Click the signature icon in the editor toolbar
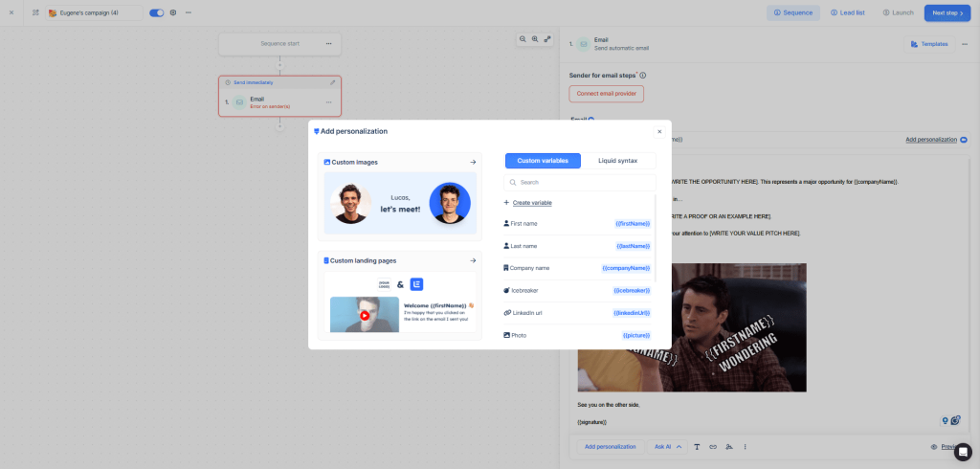The height and width of the screenshot is (469, 980). pyautogui.click(x=728, y=446)
